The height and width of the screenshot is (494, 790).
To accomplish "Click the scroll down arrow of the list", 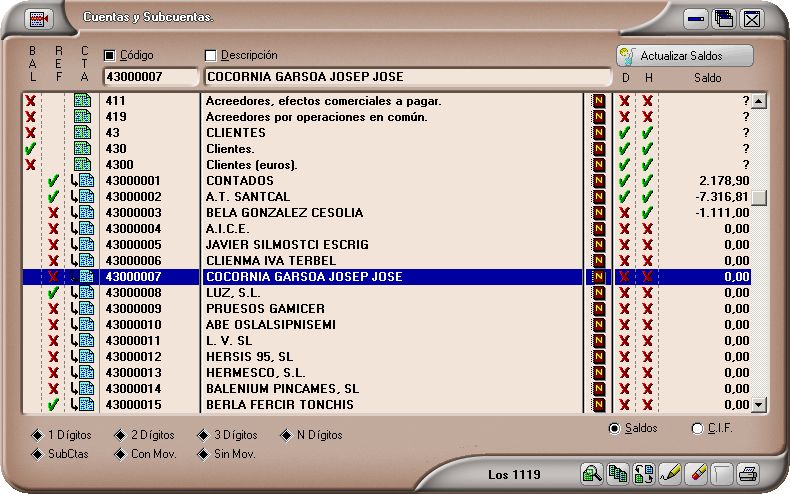I will 759,404.
